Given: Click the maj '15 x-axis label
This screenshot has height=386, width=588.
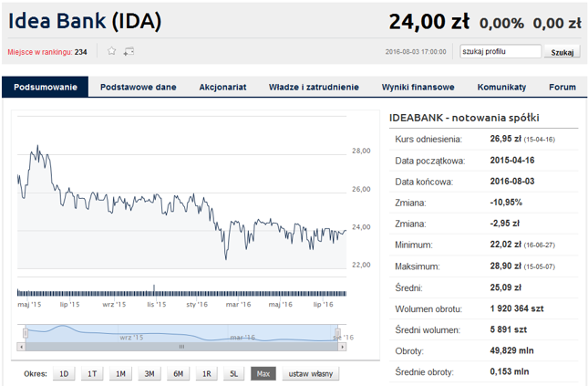Looking at the screenshot, I should tap(29, 305).
